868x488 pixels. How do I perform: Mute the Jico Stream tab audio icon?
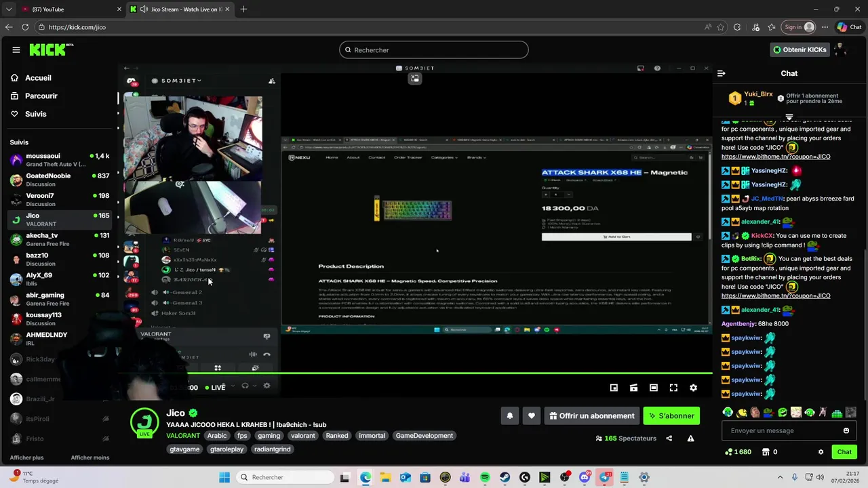(x=144, y=9)
